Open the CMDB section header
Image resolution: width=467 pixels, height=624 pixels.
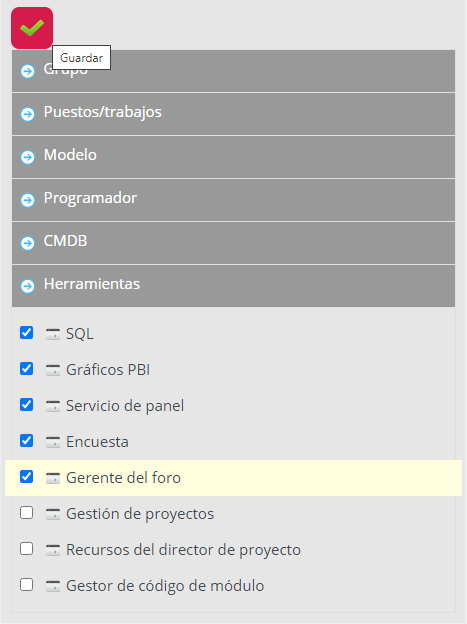(233, 243)
